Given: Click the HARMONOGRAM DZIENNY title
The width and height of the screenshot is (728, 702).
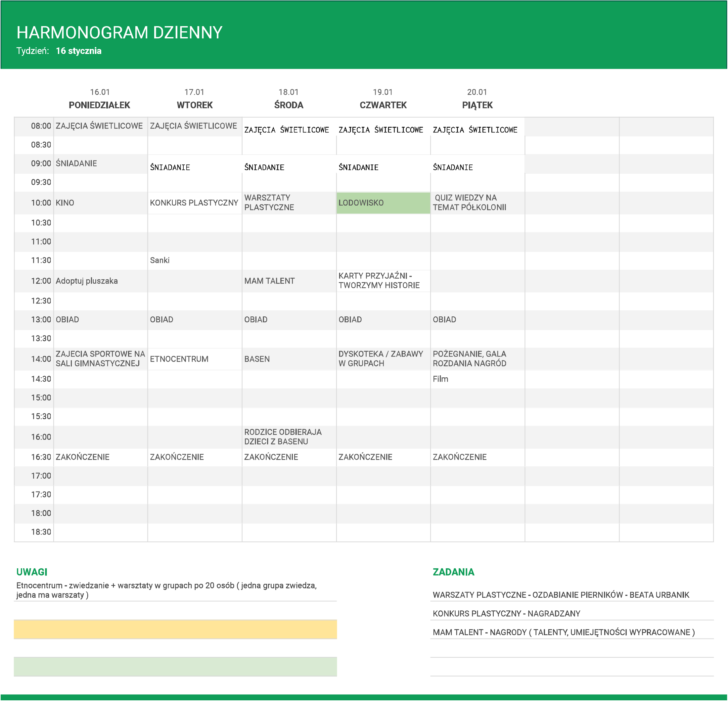Looking at the screenshot, I should 119,33.
